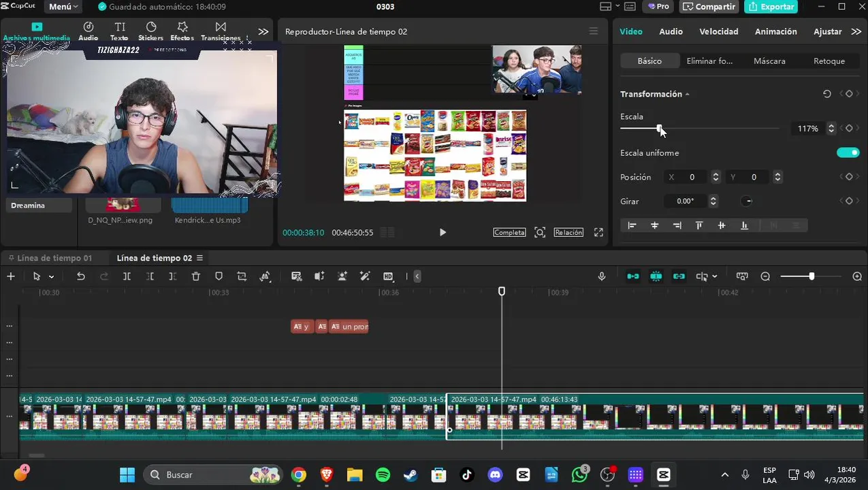
Task: Click the marker shield icon in timeline toolbar
Action: 219,276
